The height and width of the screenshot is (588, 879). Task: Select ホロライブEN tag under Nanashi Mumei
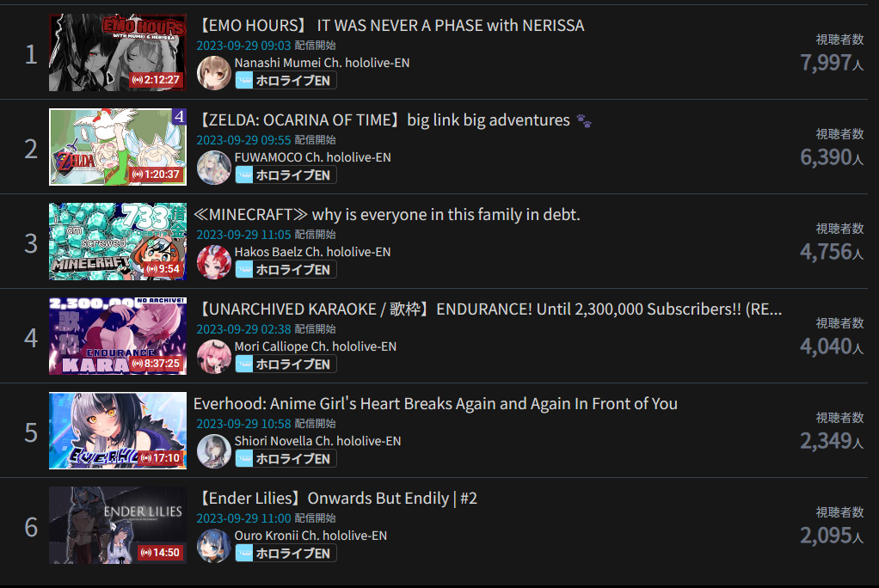pos(286,81)
